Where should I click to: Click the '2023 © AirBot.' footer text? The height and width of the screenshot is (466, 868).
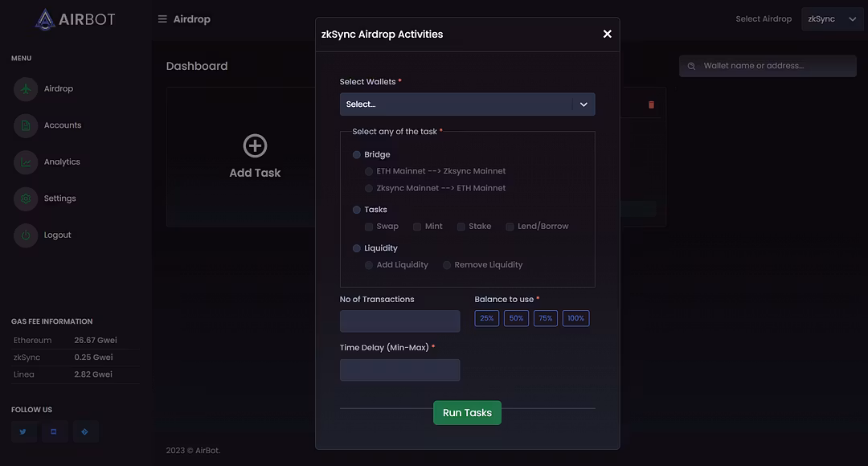tap(193, 451)
